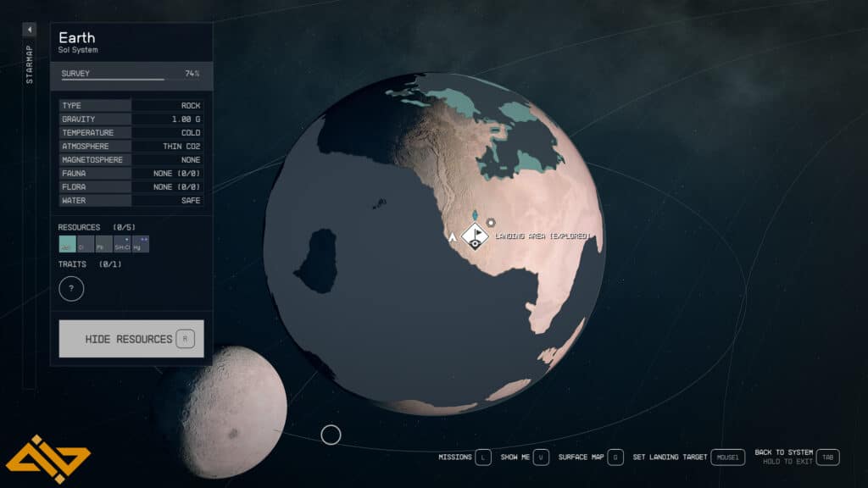Screen dimensions: 868x488
Task: Click the FLORA NONE (0/0) row
Action: [131, 187]
